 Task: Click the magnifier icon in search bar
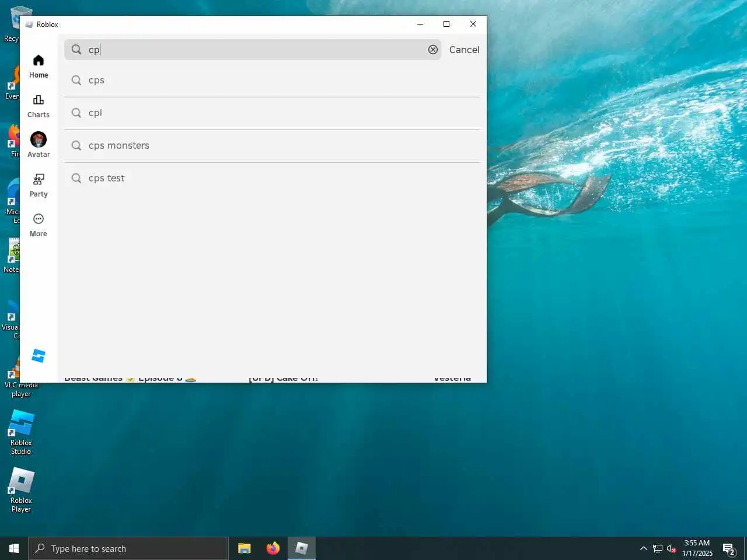[76, 50]
